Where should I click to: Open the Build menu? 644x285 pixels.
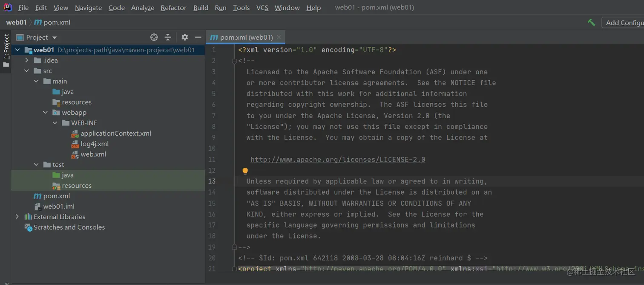(201, 8)
